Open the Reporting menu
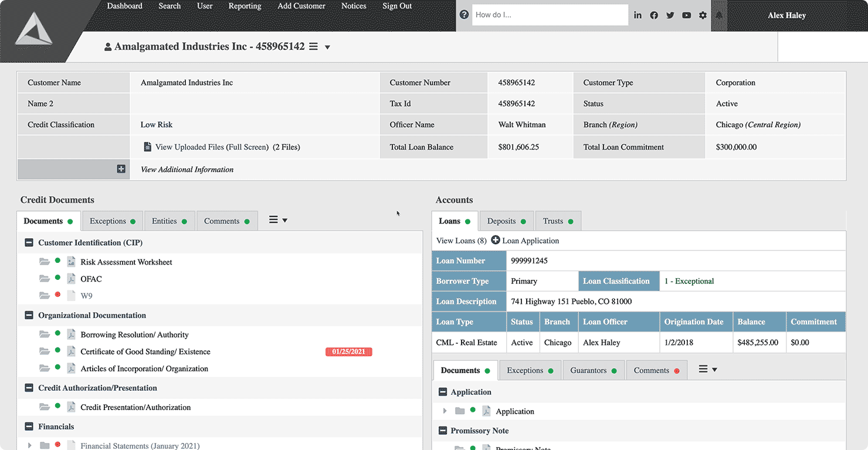 click(x=245, y=6)
